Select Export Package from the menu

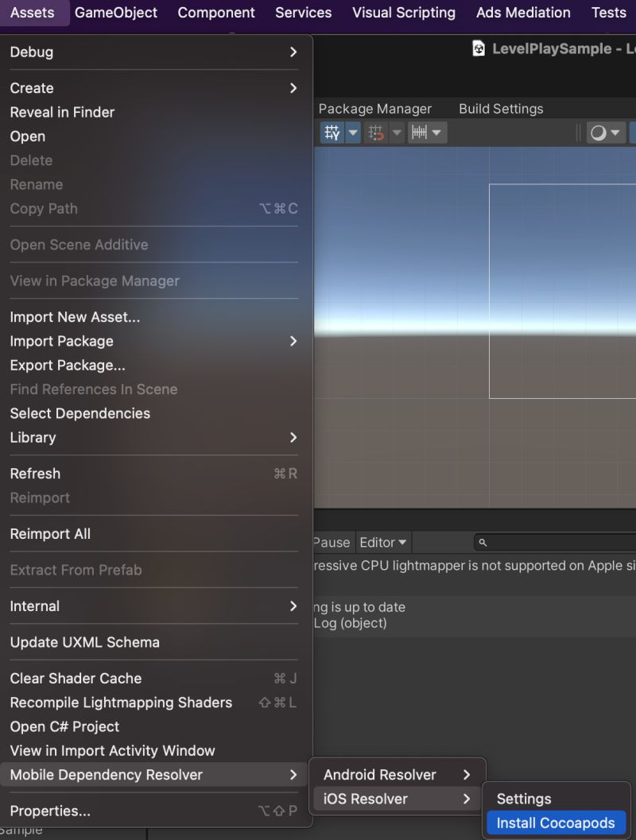[67, 365]
